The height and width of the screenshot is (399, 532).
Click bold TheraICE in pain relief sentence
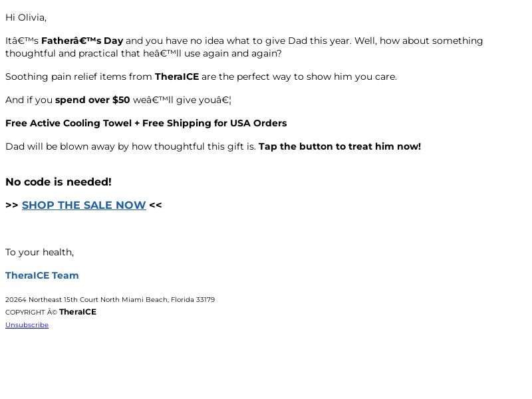tap(177, 76)
